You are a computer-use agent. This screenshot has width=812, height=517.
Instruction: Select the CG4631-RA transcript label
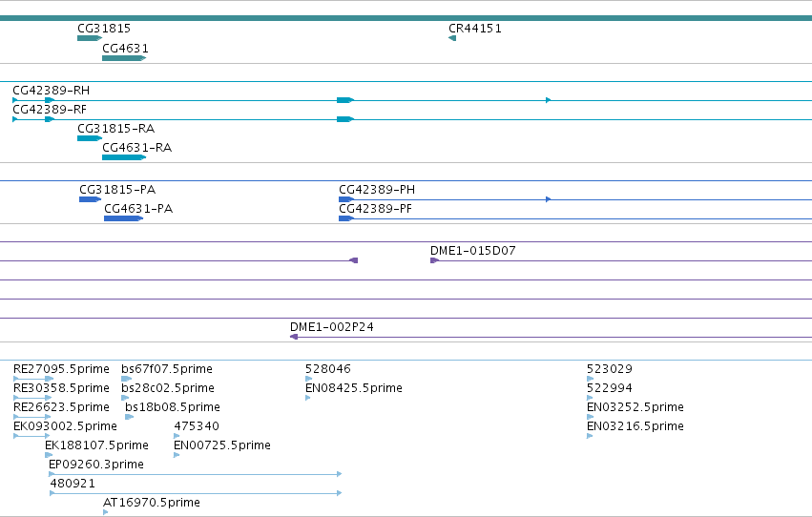coord(137,148)
